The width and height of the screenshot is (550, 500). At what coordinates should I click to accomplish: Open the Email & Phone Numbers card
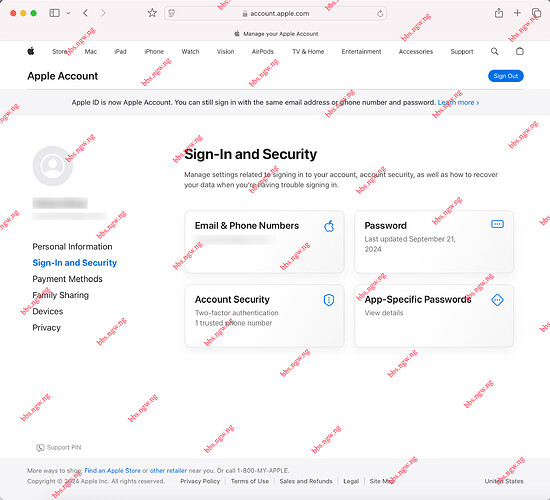[264, 241]
